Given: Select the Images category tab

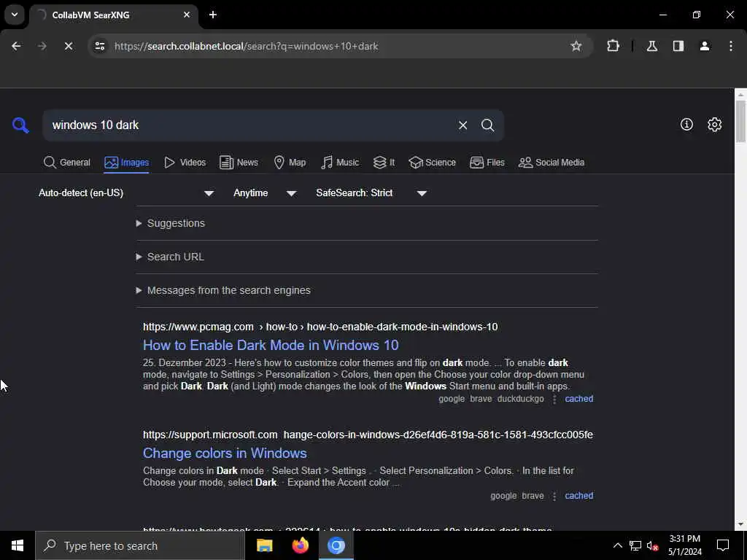Looking at the screenshot, I should click(x=127, y=163).
